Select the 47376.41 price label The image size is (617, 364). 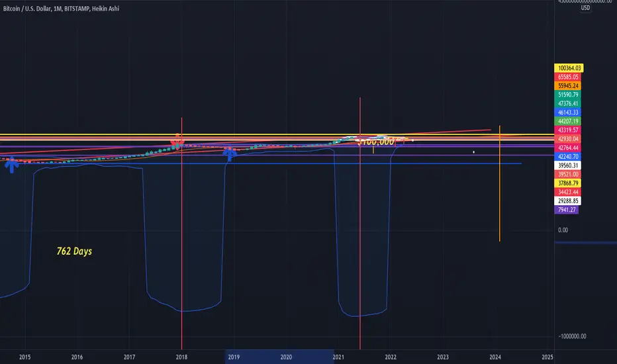point(567,103)
